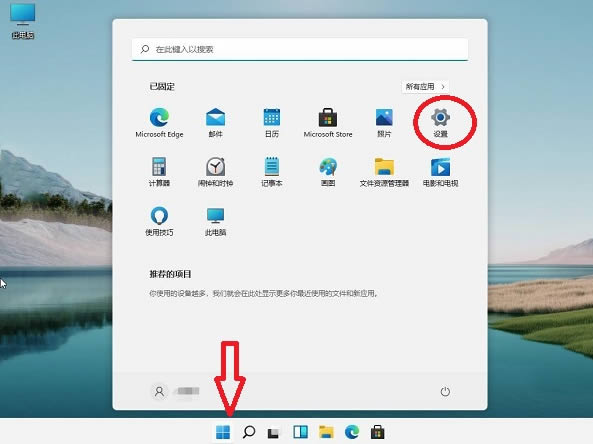Open Task View on the taskbar

coord(274,432)
